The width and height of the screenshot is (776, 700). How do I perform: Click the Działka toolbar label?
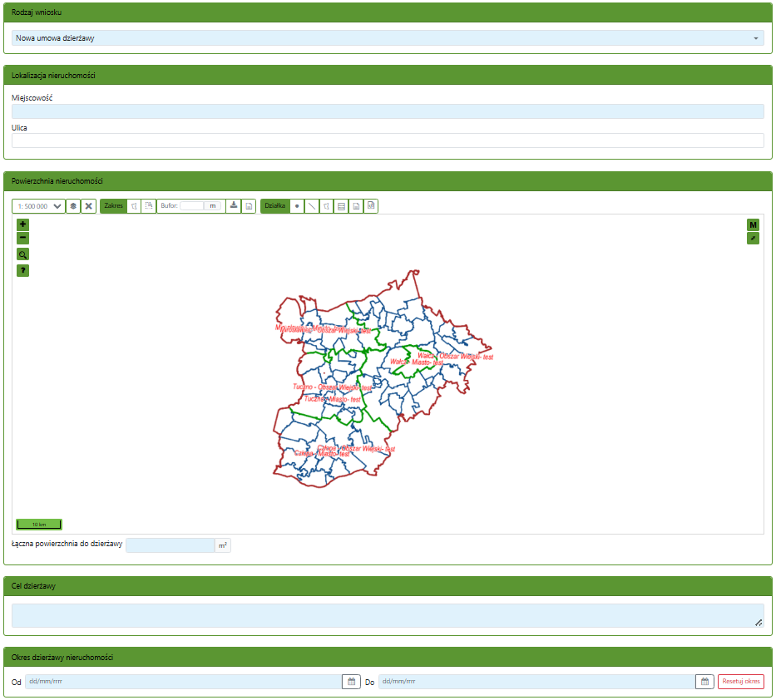pyautogui.click(x=274, y=206)
